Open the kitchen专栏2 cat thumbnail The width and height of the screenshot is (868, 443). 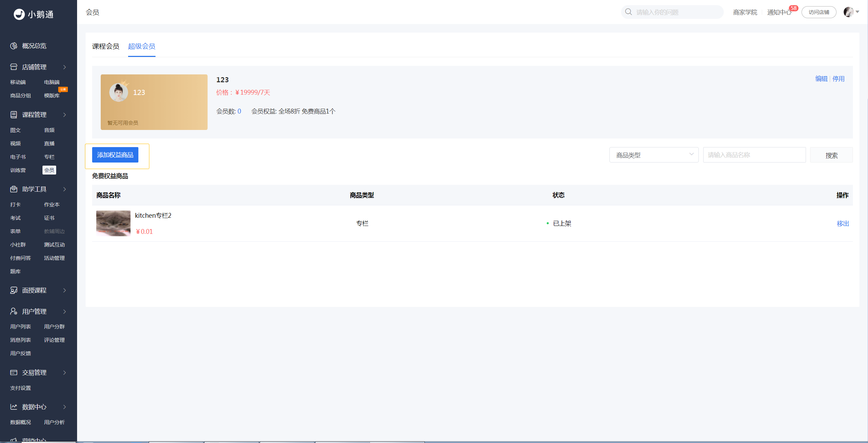click(113, 223)
